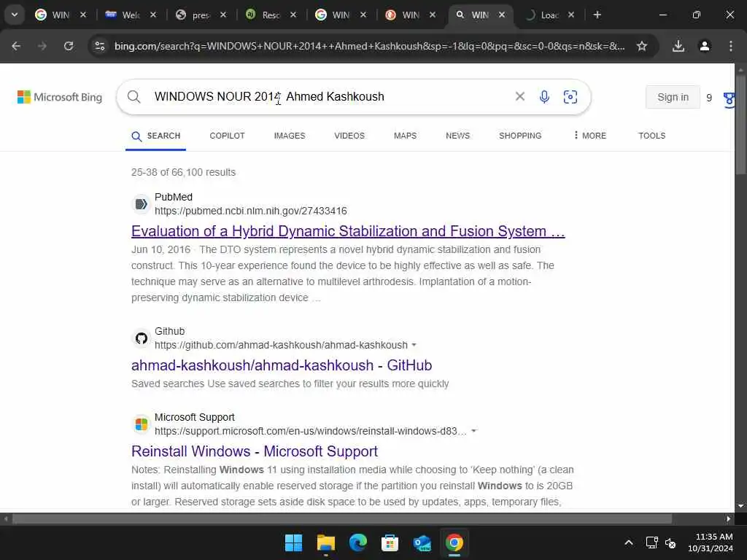Switch to the IMAGES tab

(290, 136)
